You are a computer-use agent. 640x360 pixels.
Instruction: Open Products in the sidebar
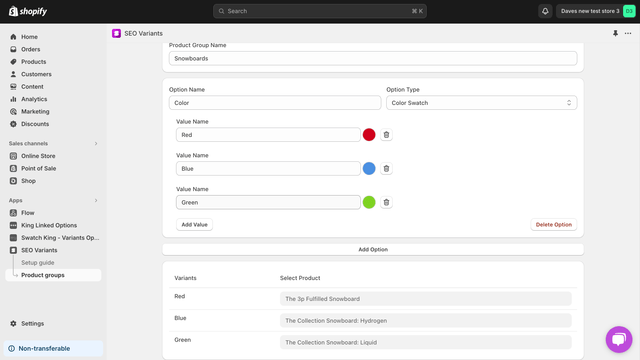pyautogui.click(x=33, y=62)
